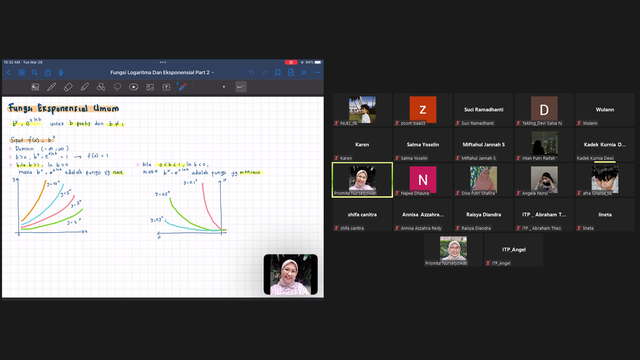Open the search magnifier in the notes app
The height and width of the screenshot is (360, 640).
(35, 73)
